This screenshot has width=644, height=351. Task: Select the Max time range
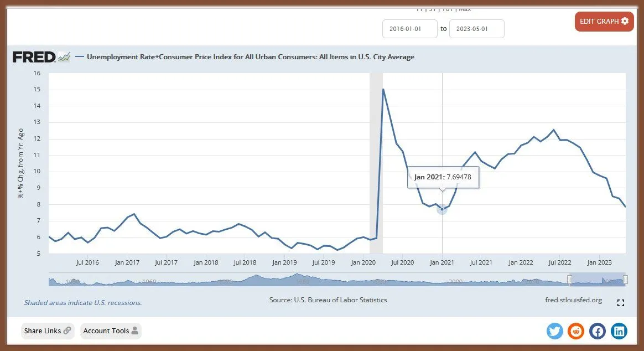coord(465,8)
